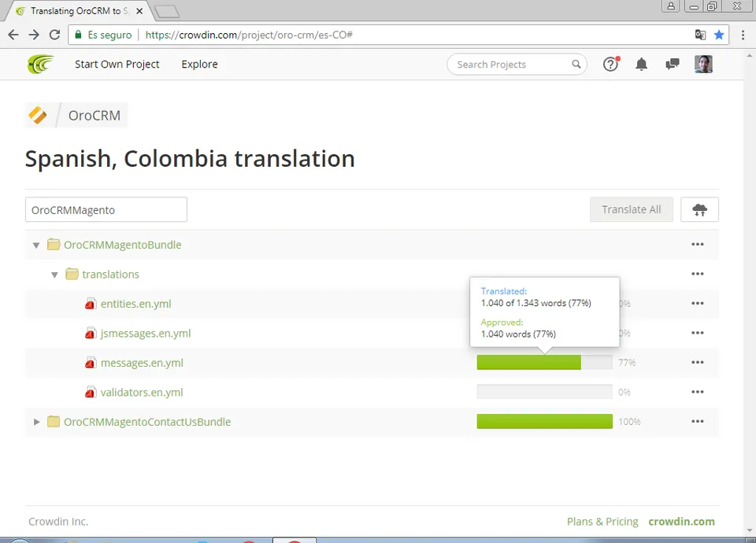Click the OroCRMMagentoBundle folder icon
Image resolution: width=756 pixels, height=543 pixels.
54,244
